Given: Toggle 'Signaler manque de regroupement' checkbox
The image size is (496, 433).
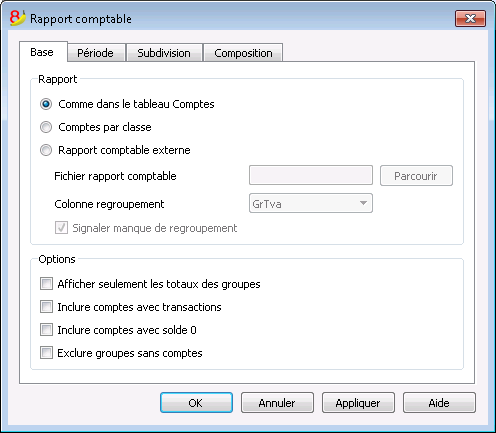Looking at the screenshot, I should tap(61, 228).
